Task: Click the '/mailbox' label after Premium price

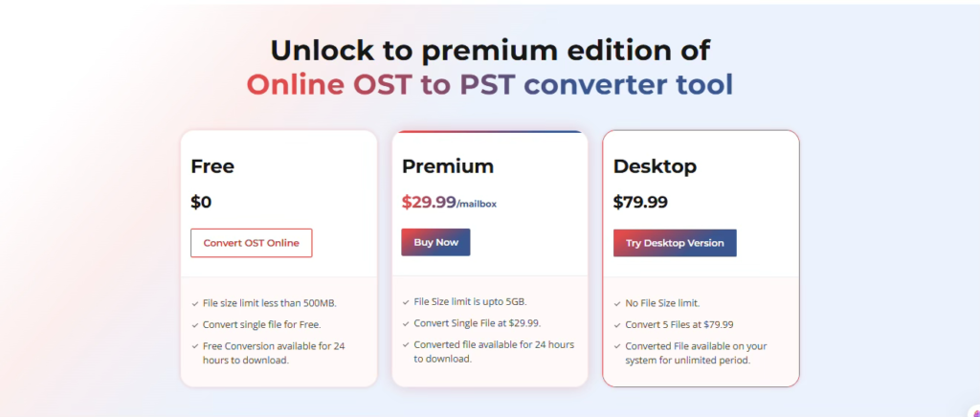Action: coord(477,204)
